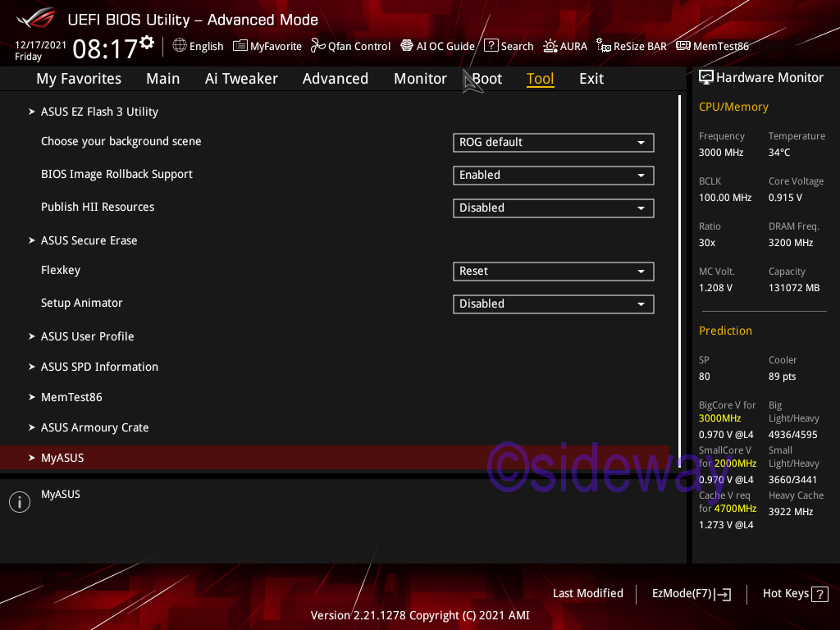Open Qfan Control fan icon
Viewport: 840px width, 630px height.
[318, 46]
